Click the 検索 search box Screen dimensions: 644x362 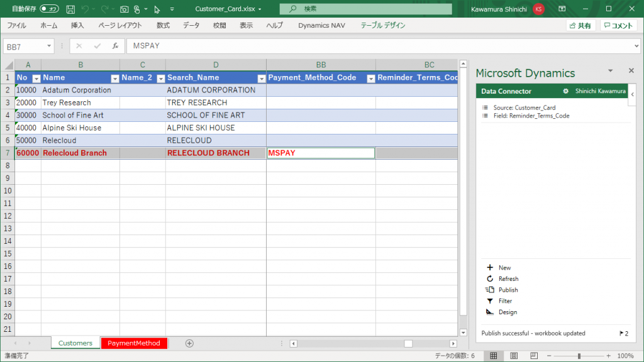pyautogui.click(x=365, y=9)
